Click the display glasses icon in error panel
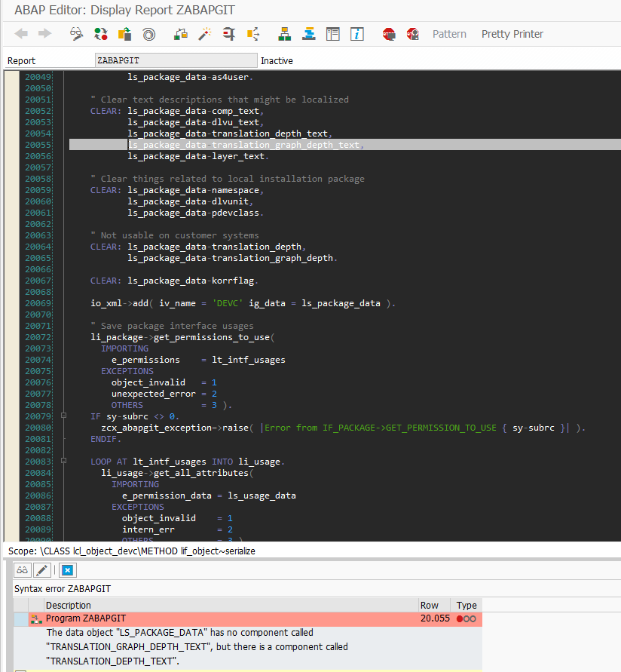 23,570
